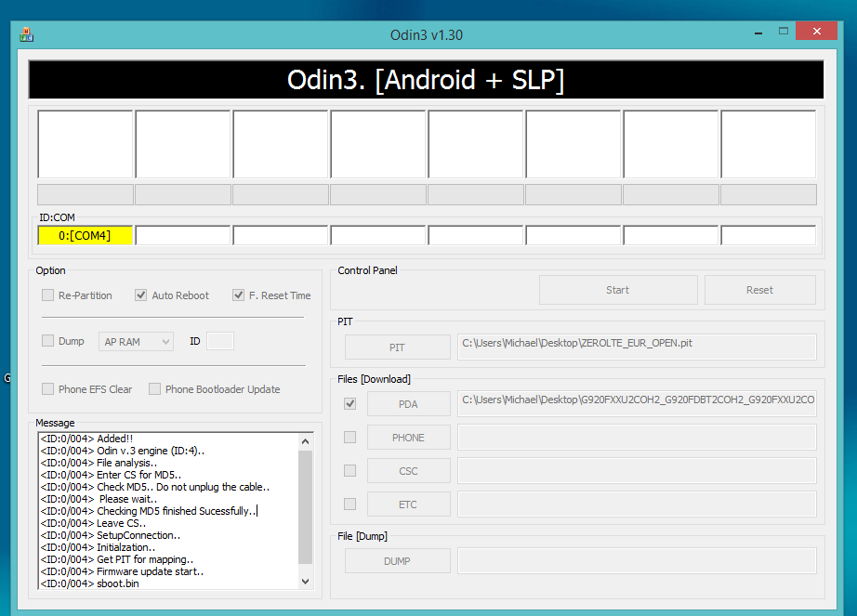Click the Message log scroll up arrow
The width and height of the screenshot is (857, 616).
[306, 441]
